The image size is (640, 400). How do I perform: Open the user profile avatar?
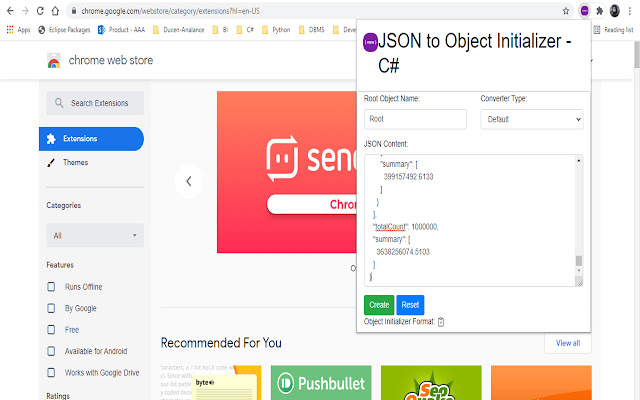[615, 11]
